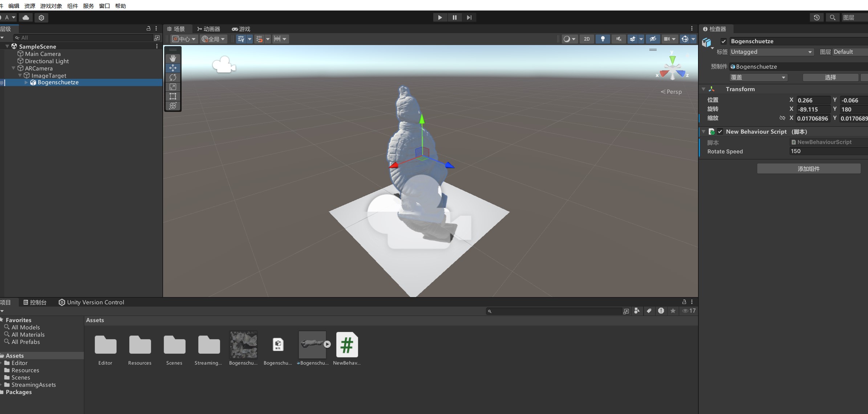This screenshot has height=414, width=868.
Task: Click the 添加组件 button
Action: 808,169
